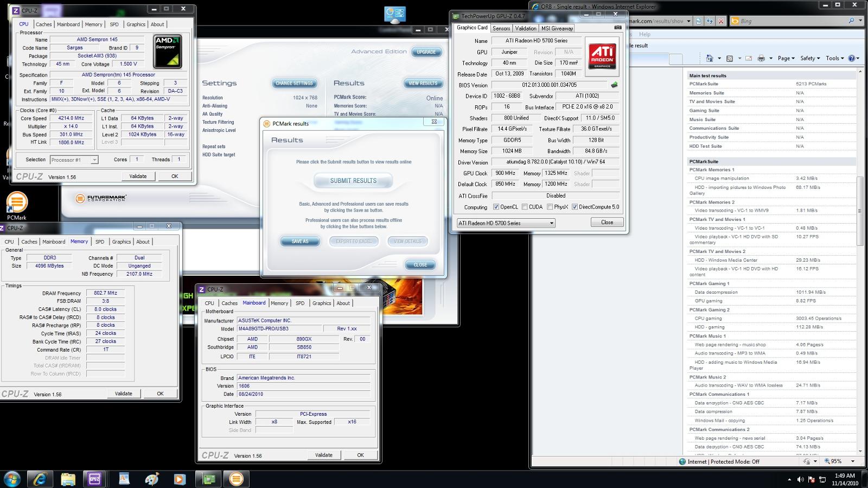
Task: Open the IE Safety menu dropdown
Action: pyautogui.click(x=810, y=58)
